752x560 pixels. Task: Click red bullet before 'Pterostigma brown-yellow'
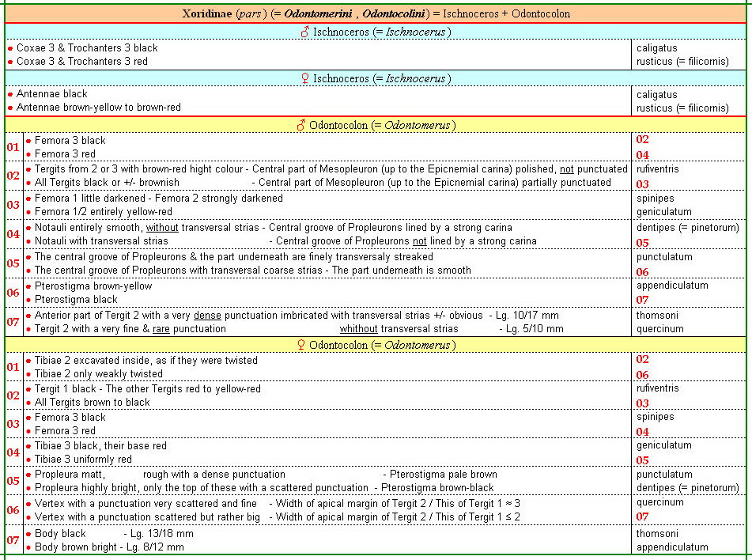click(x=28, y=286)
